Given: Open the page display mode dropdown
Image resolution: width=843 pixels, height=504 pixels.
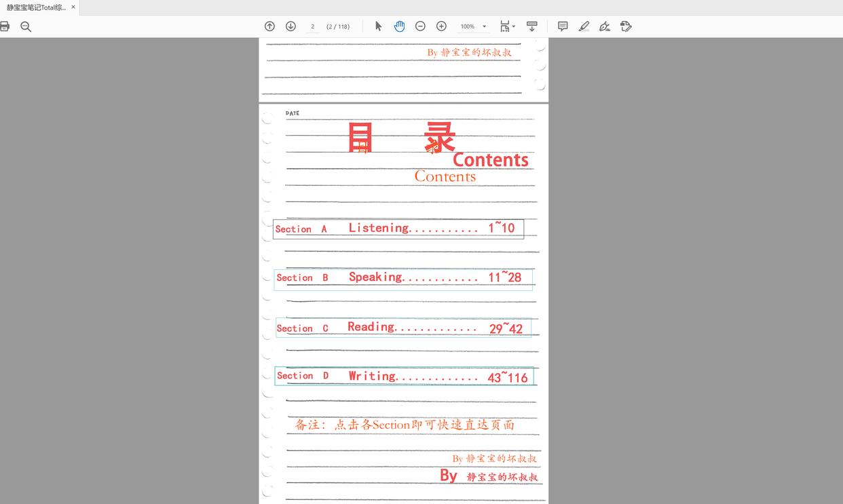Looking at the screenshot, I should [507, 26].
